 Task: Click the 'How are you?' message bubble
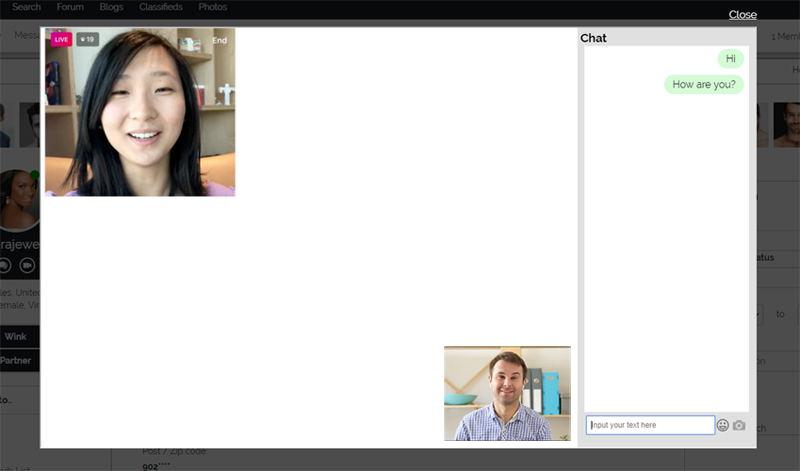pyautogui.click(x=704, y=84)
